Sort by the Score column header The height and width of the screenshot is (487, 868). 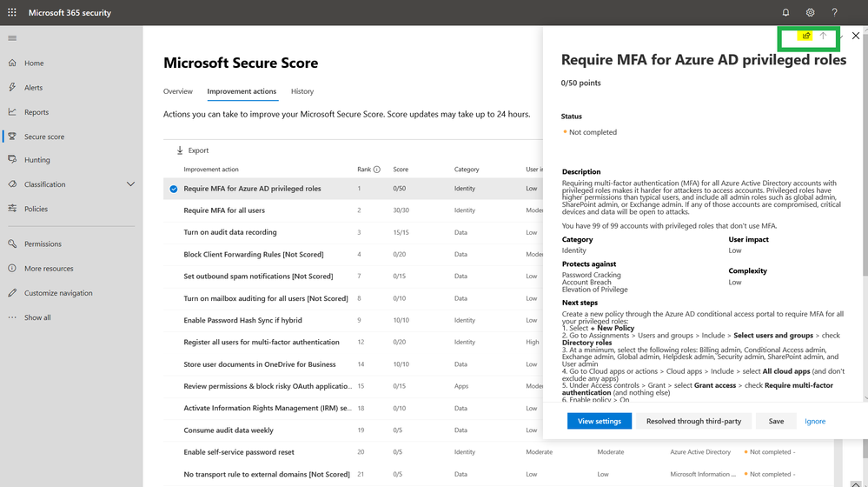[x=401, y=170]
